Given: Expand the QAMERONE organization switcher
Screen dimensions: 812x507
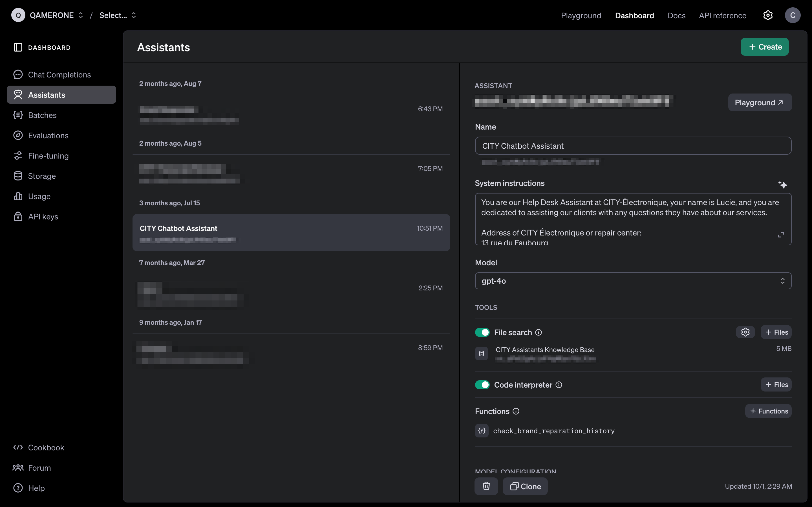Looking at the screenshot, I should pyautogui.click(x=56, y=15).
